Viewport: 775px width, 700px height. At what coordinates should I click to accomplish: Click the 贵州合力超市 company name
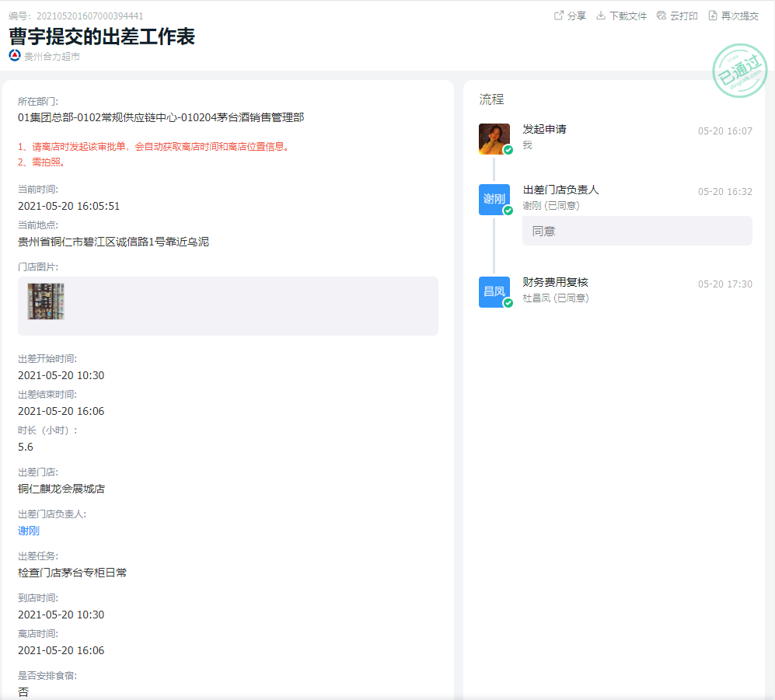[x=52, y=56]
